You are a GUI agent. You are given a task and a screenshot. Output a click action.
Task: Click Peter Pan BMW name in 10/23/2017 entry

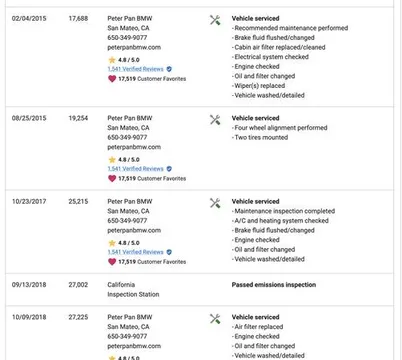point(130,201)
